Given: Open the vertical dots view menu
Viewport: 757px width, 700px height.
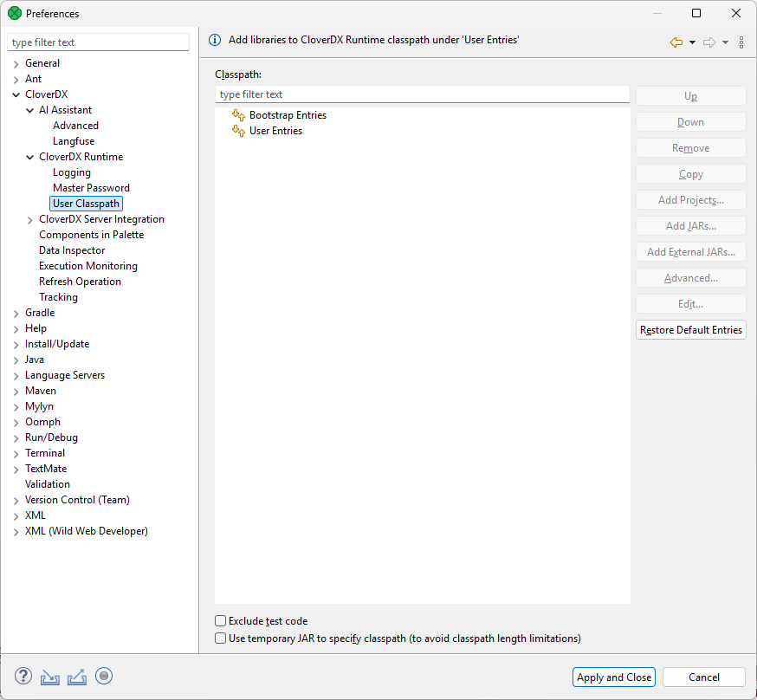Looking at the screenshot, I should pyautogui.click(x=741, y=42).
